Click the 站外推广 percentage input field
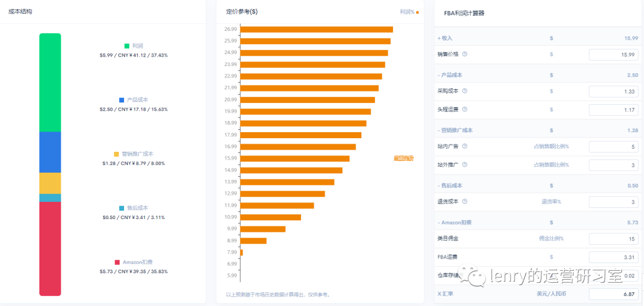 tap(614, 165)
